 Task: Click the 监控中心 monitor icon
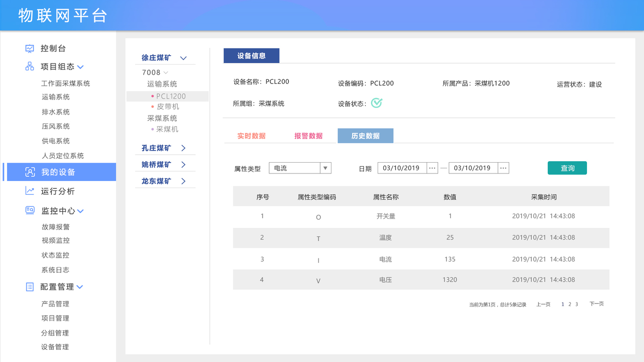(30, 211)
